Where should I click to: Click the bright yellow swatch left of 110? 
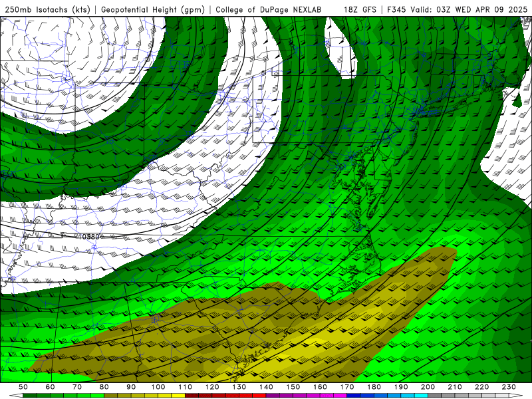tap(178, 396)
